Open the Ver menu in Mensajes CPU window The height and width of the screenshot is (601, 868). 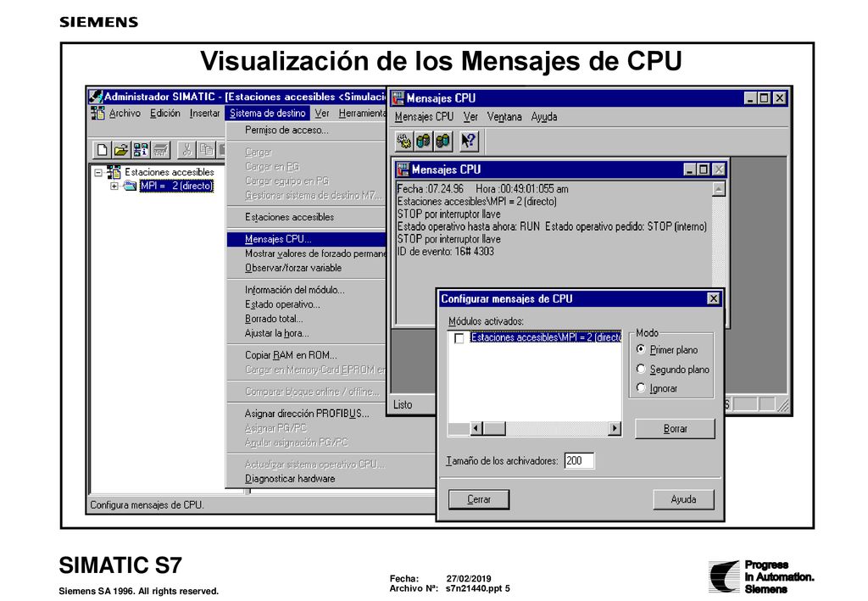coord(470,117)
